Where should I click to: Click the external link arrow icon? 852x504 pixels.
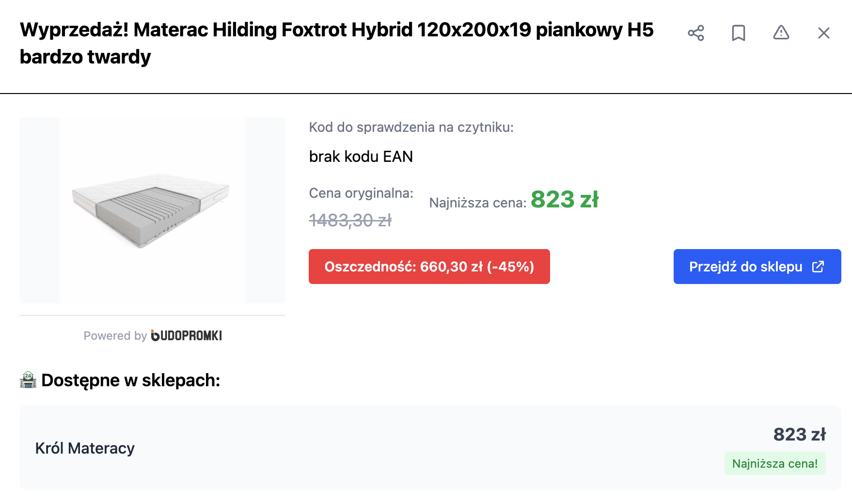pyautogui.click(x=818, y=267)
